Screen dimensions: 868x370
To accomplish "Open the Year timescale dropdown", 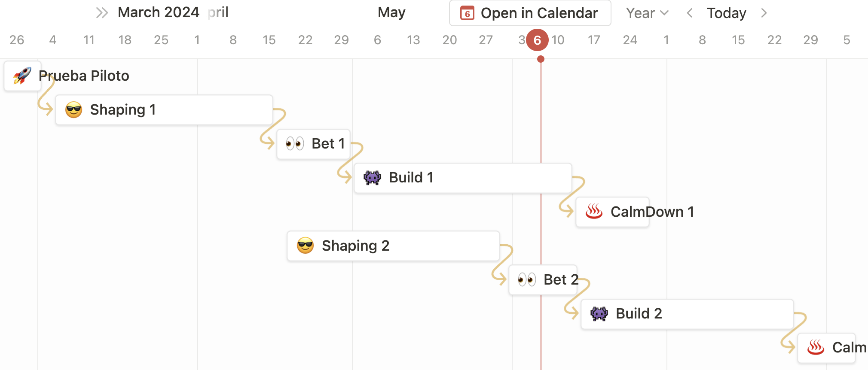I will (x=647, y=13).
